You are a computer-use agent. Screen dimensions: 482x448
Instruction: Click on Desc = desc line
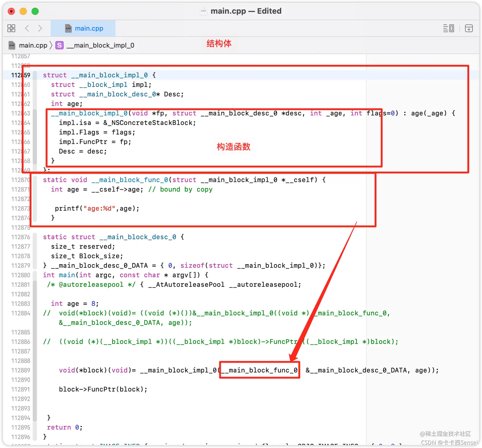tap(83, 151)
